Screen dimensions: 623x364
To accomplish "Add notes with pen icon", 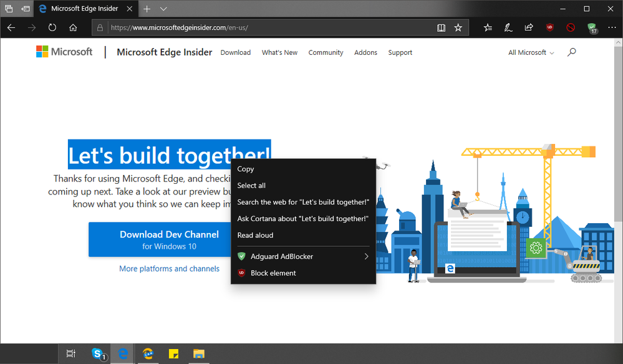I will [x=508, y=27].
